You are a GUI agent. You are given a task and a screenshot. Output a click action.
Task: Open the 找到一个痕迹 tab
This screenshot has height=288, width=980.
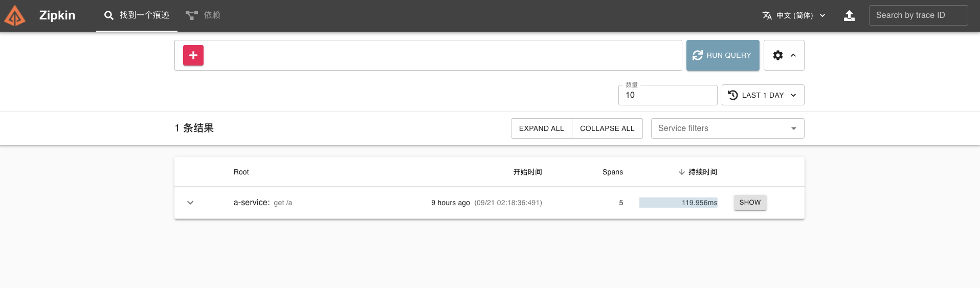137,15
